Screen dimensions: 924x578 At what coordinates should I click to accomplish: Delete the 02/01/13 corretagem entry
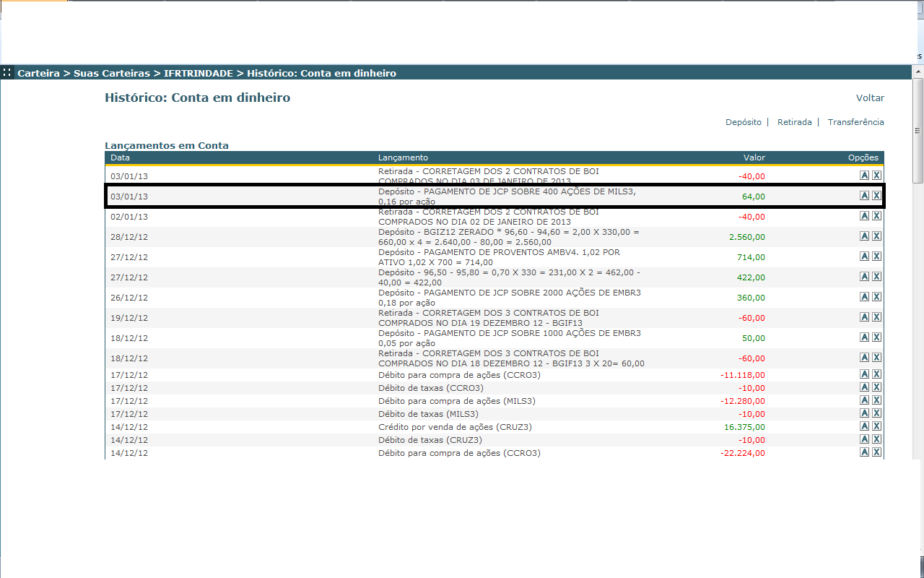(x=876, y=216)
